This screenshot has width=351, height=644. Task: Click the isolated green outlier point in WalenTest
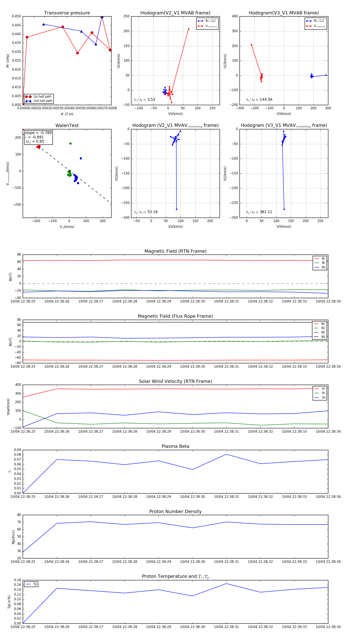point(70,143)
